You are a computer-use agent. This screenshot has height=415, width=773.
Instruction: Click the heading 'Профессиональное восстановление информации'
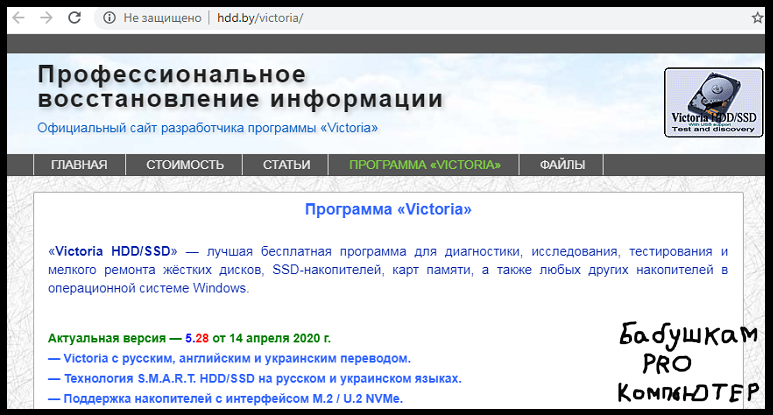click(x=240, y=86)
